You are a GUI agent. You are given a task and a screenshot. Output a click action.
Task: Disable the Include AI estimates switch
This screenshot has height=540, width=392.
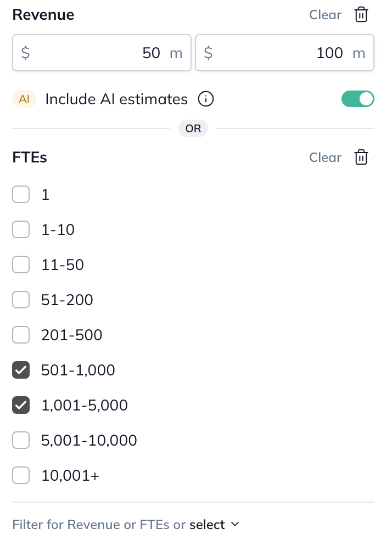pos(357,99)
